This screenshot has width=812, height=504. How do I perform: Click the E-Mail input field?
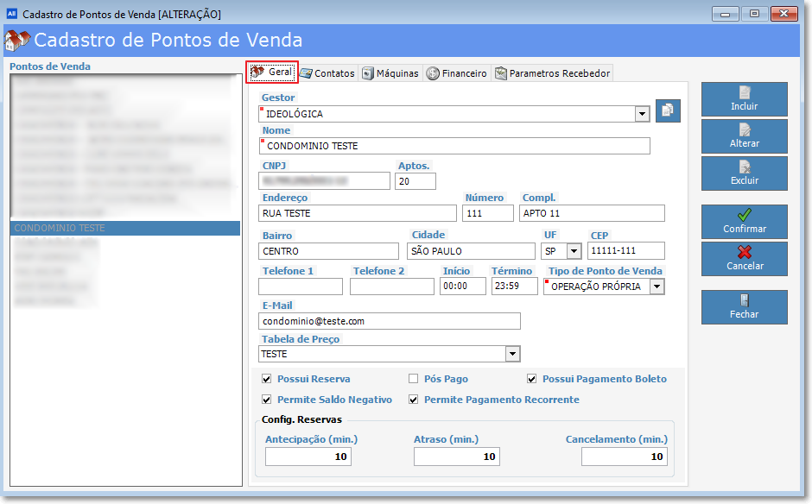[390, 321]
